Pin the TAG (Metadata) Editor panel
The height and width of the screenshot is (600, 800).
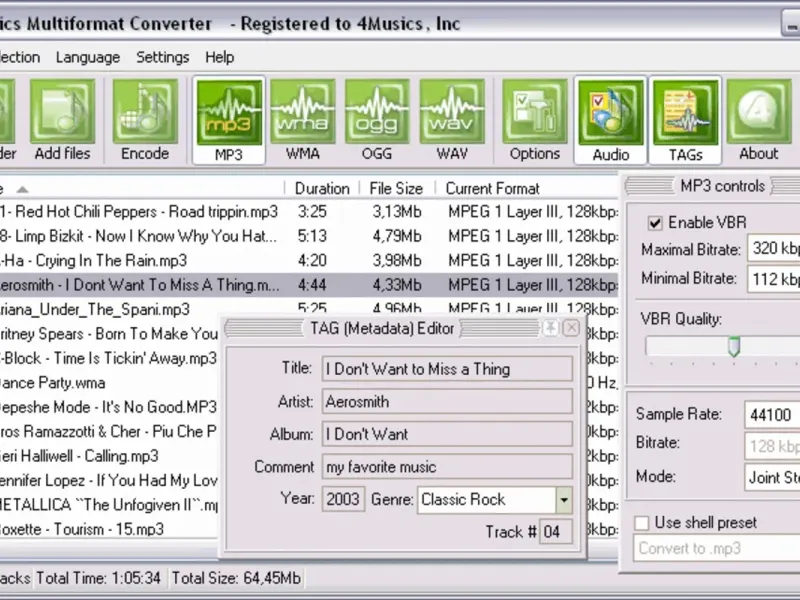[x=551, y=328]
